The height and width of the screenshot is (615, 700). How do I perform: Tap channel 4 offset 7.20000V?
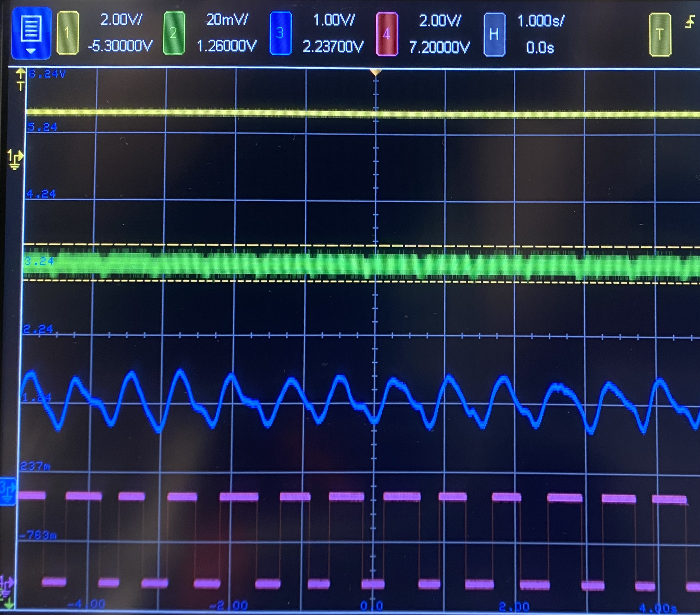click(x=439, y=47)
